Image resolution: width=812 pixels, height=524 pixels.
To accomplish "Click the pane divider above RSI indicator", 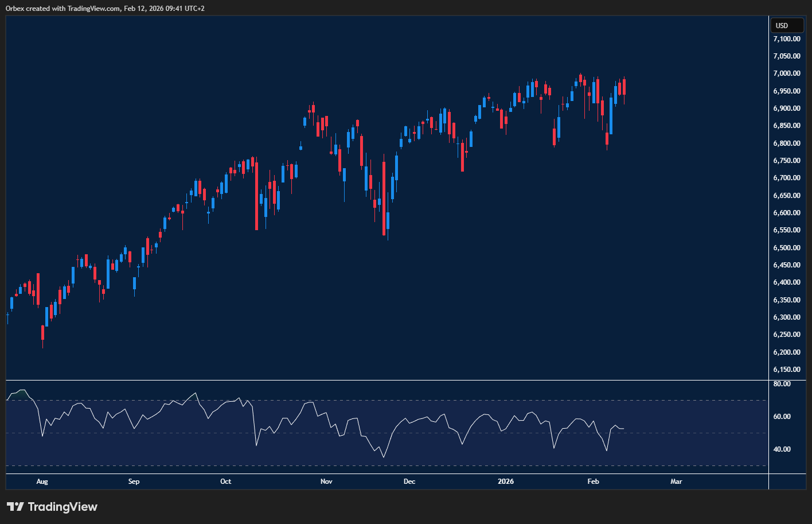I will pyautogui.click(x=387, y=380).
